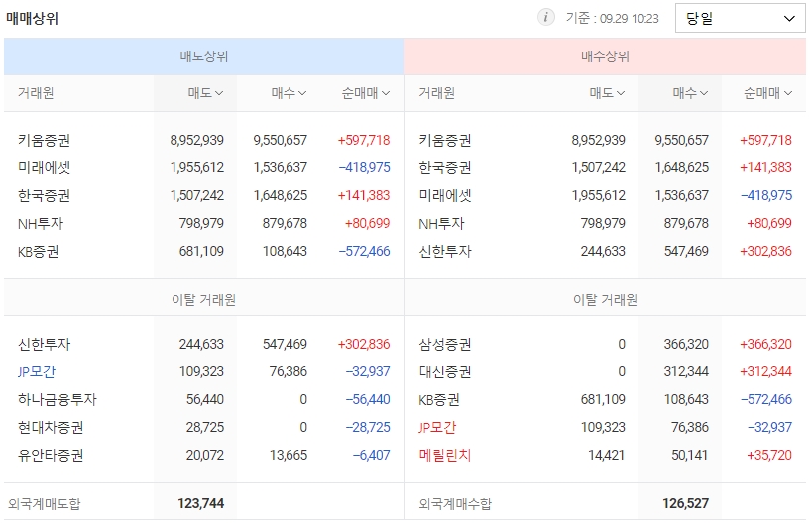
Task: Click the 거래원 header in 매수상위 table
Action: click(x=436, y=93)
